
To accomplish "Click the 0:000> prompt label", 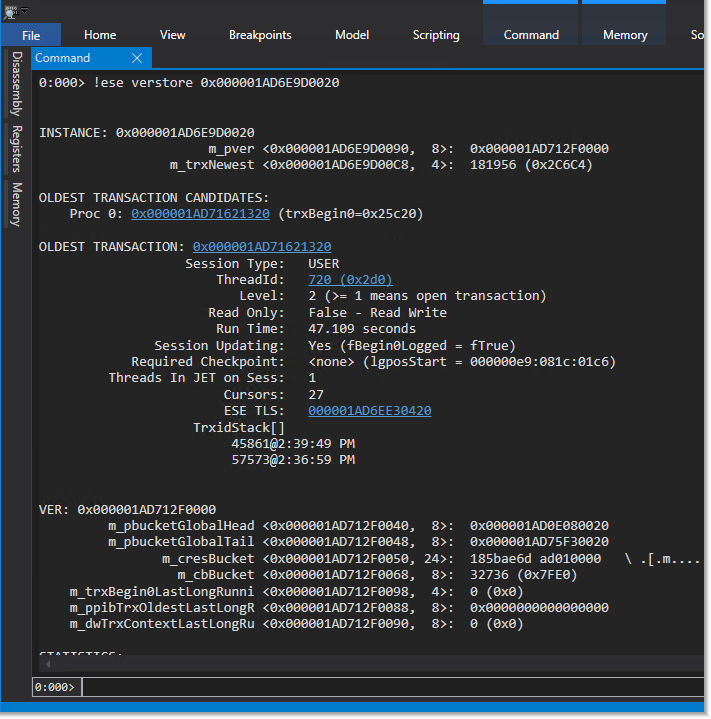I will [55, 687].
